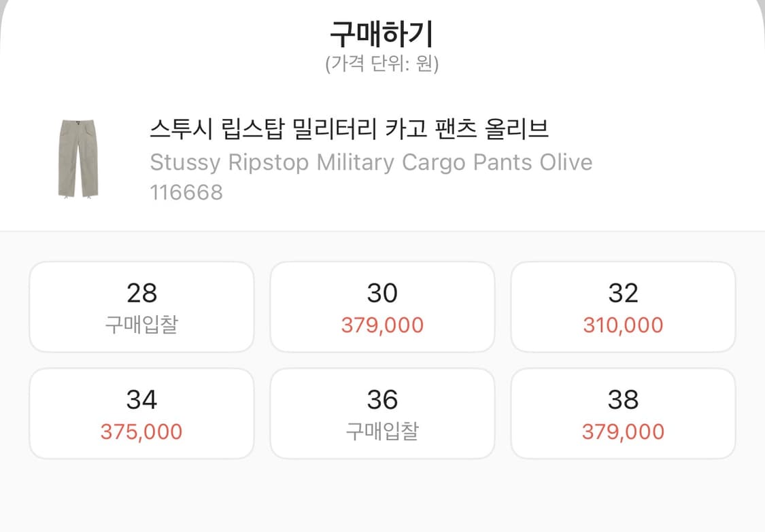Click the 379,000 price under size 38

[623, 431]
